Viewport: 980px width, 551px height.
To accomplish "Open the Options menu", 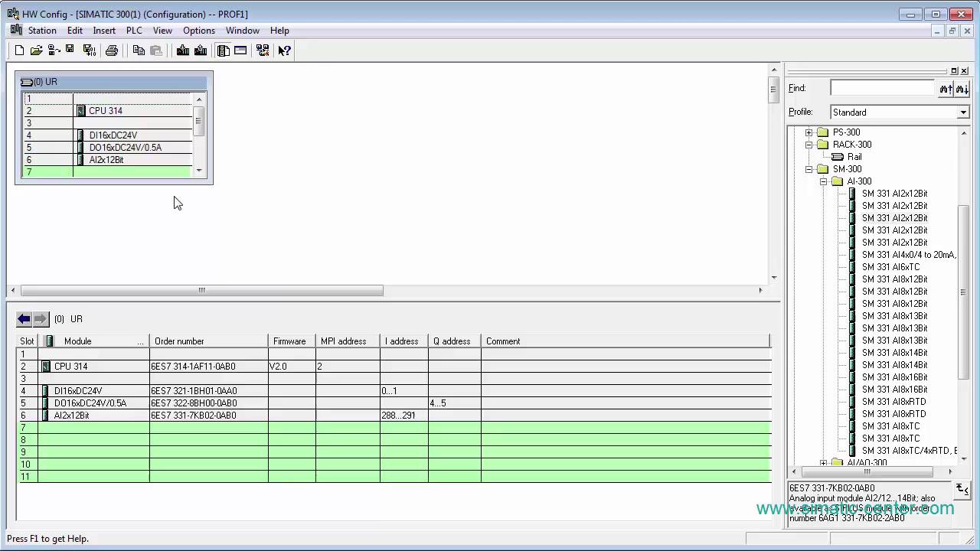I will click(199, 31).
